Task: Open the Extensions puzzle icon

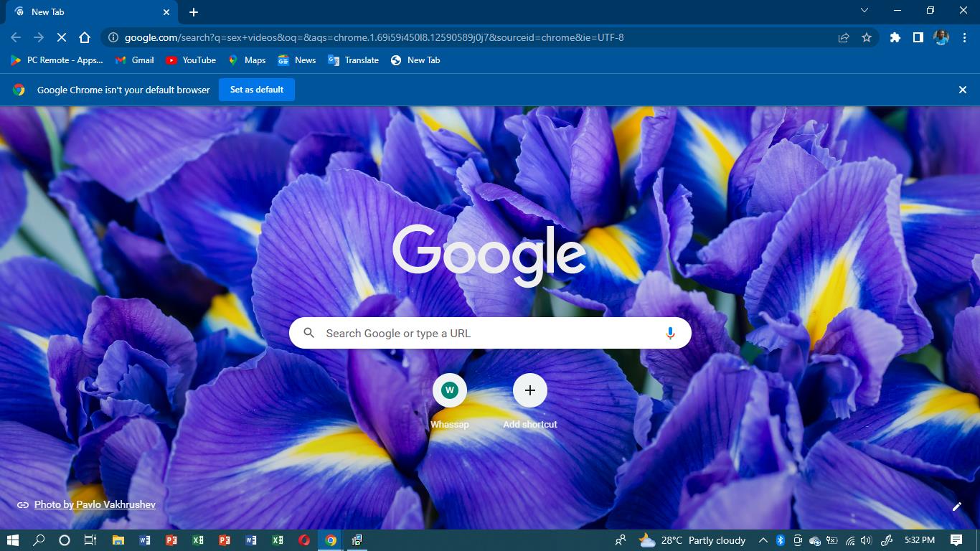Action: [x=895, y=37]
